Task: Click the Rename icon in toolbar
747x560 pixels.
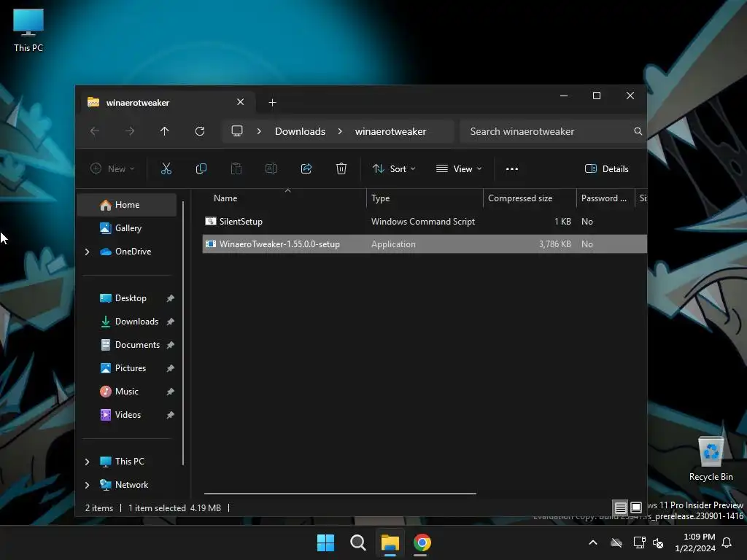Action: pyautogui.click(x=271, y=168)
